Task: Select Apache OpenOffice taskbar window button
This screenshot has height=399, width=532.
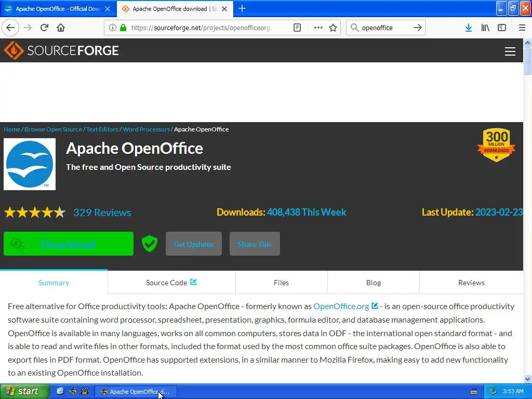Action: coord(135,392)
